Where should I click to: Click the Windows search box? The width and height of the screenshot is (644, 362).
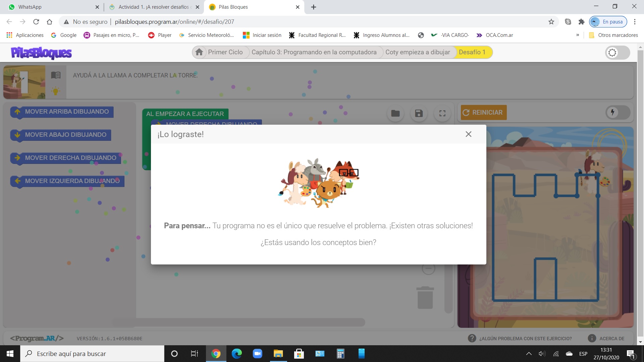[92, 354]
